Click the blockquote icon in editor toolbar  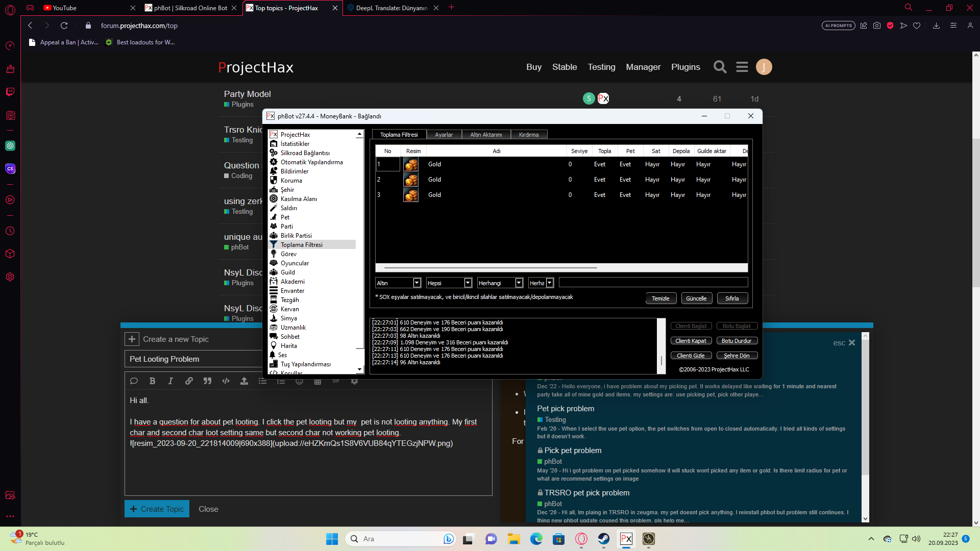pos(207,381)
